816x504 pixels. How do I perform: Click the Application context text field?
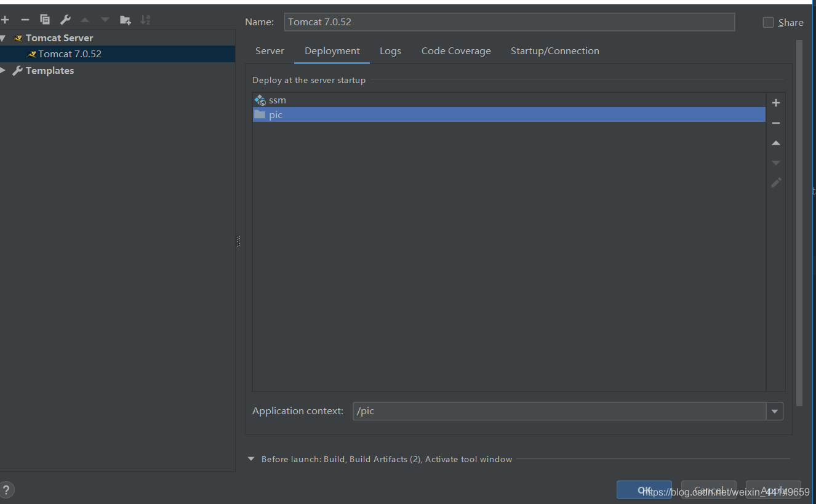pos(559,411)
